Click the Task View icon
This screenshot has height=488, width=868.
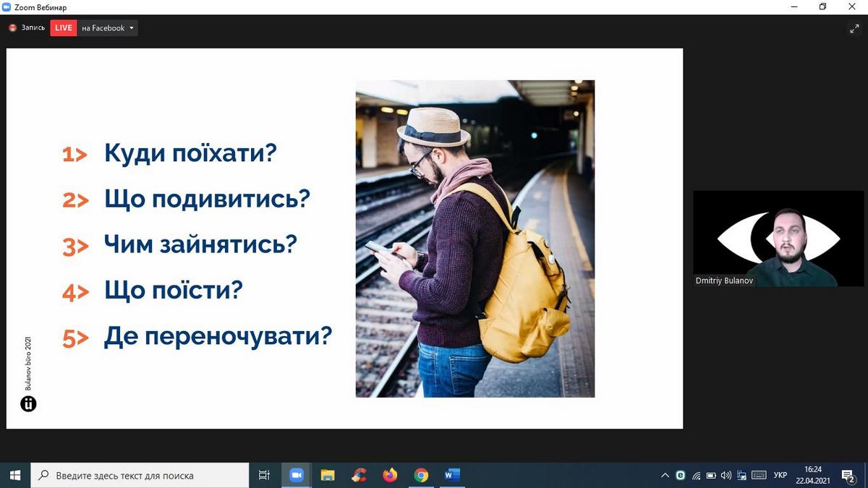coord(264,475)
